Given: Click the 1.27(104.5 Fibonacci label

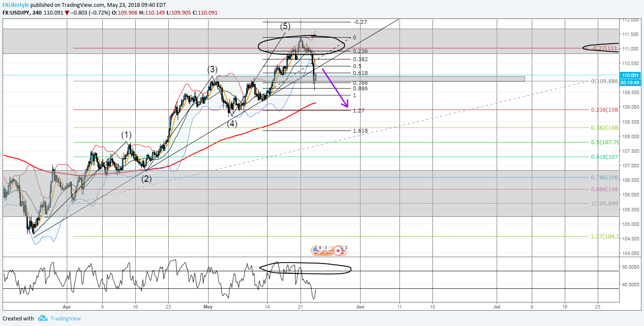Looking at the screenshot, I should [604, 236].
